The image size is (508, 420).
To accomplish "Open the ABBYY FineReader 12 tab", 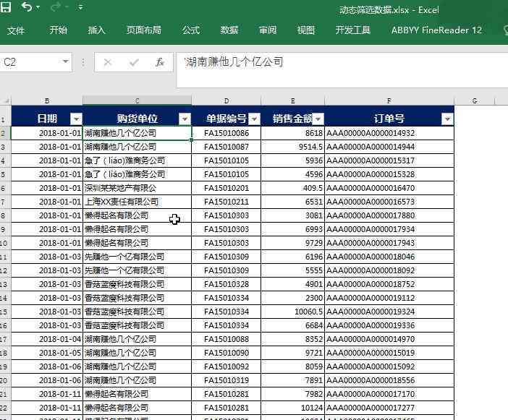I will click(436, 30).
